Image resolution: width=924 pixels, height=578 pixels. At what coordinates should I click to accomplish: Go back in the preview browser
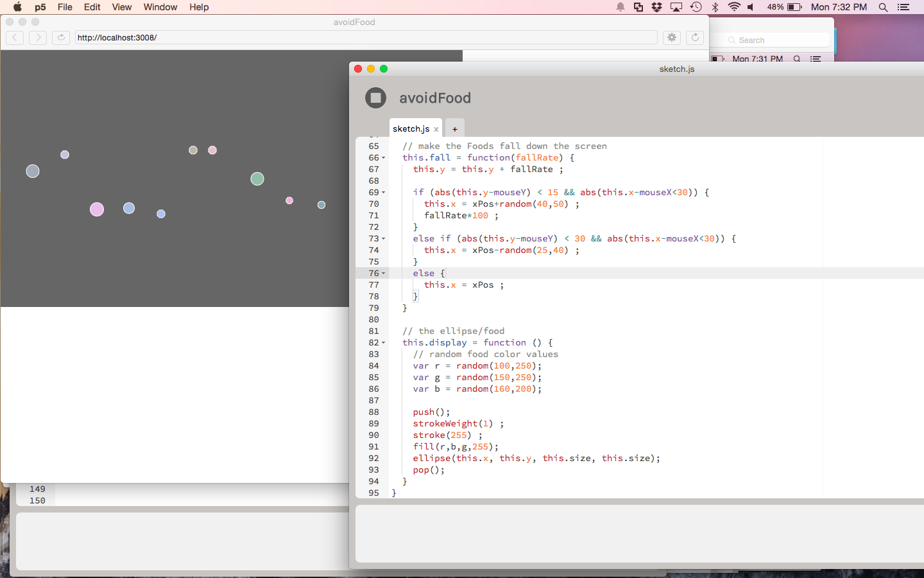click(x=15, y=37)
